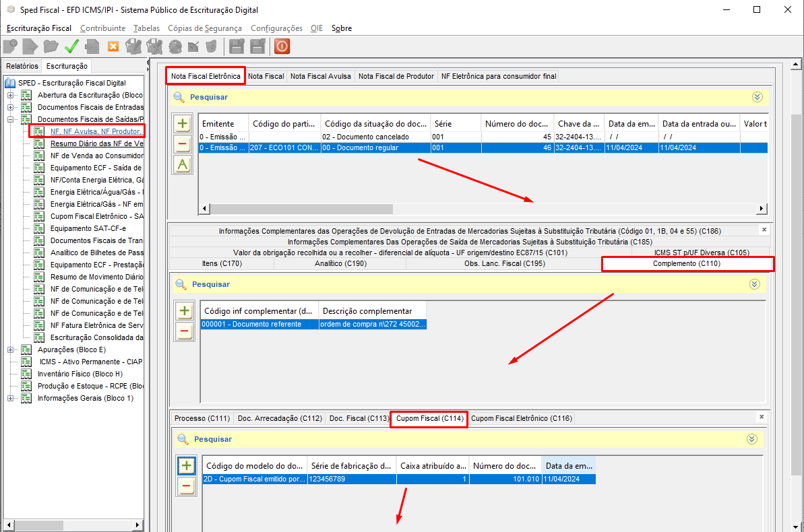Click the green checkmark toolbar icon
804x532 pixels.
tap(71, 46)
